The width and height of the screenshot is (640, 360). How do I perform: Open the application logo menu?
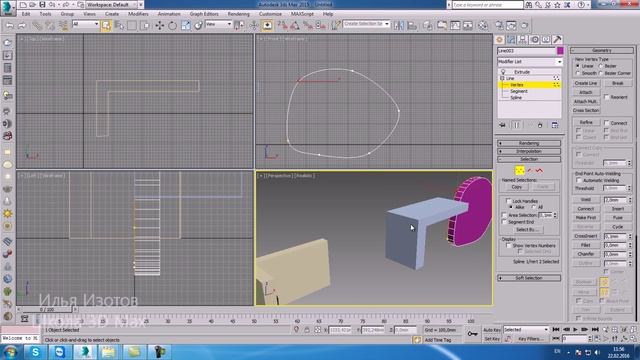[x=7, y=8]
